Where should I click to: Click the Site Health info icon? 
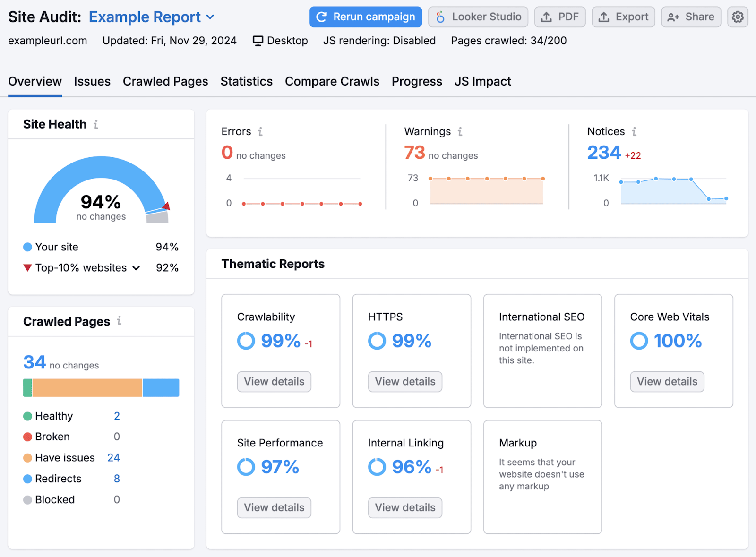96,124
